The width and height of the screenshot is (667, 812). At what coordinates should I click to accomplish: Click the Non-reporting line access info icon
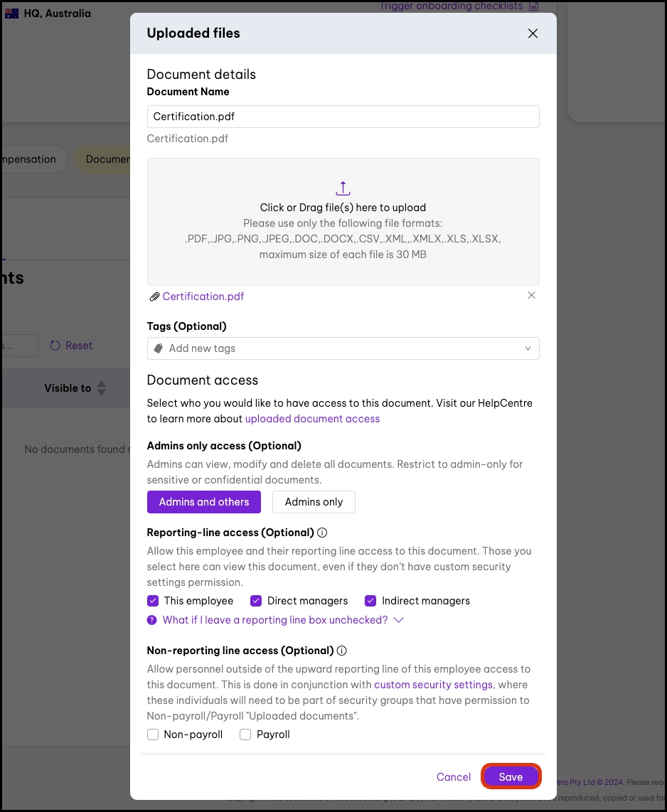pyautogui.click(x=341, y=651)
